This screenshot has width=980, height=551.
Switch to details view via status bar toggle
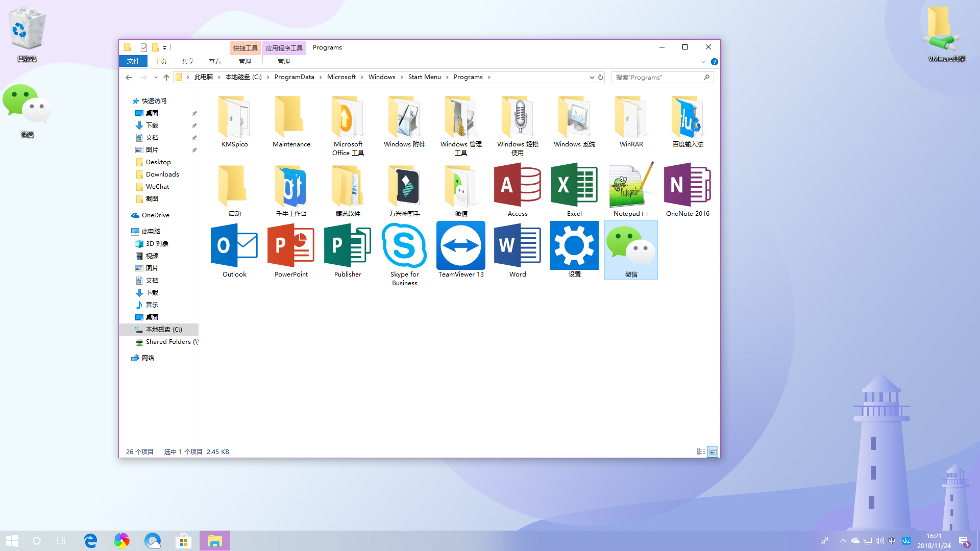(x=701, y=451)
